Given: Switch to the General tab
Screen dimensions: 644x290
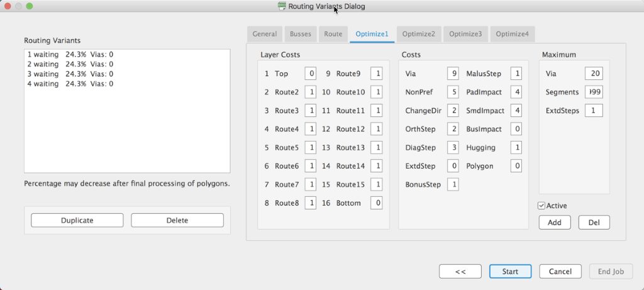Looking at the screenshot, I should (x=265, y=34).
